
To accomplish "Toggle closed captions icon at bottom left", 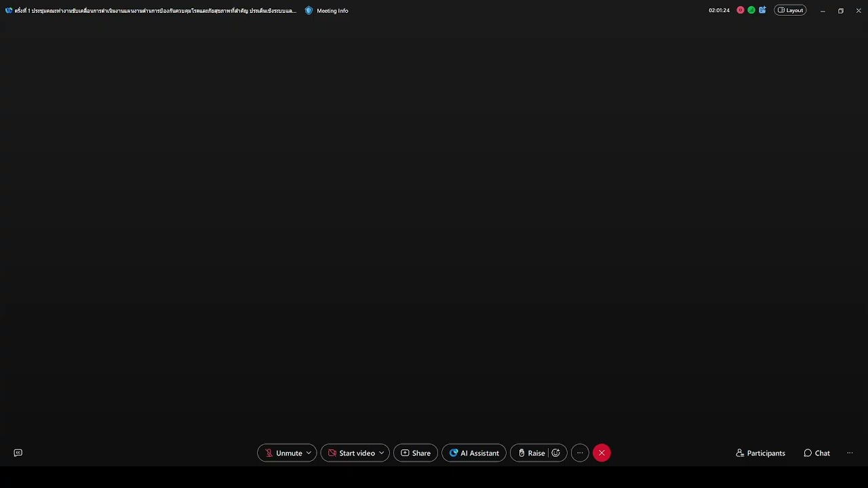I will click(18, 453).
